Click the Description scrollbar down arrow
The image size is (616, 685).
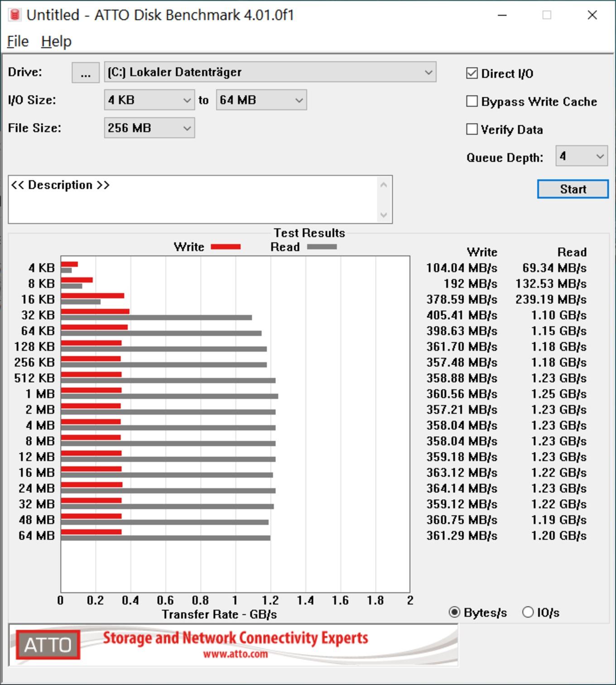[x=384, y=215]
